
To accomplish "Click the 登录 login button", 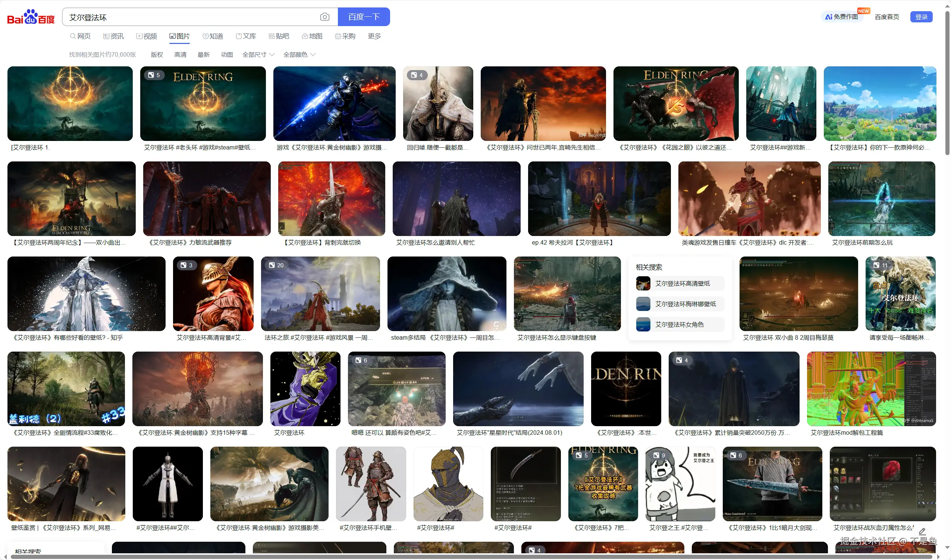I will [921, 17].
